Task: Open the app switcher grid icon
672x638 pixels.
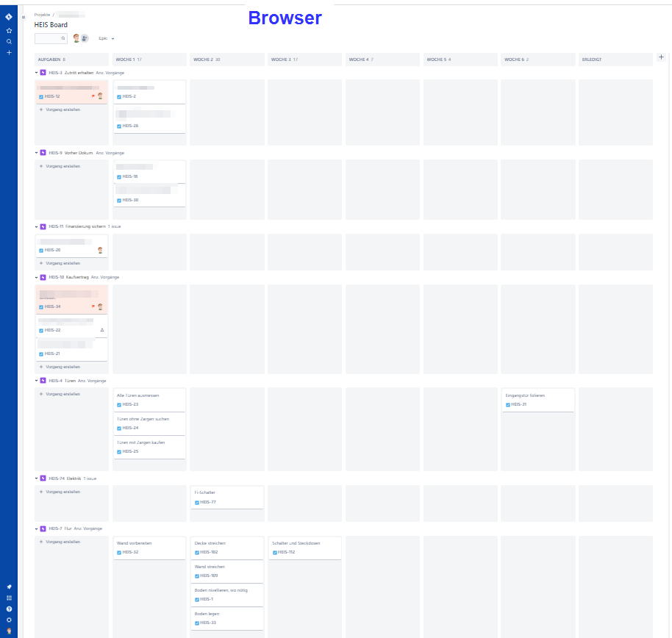Action: (x=9, y=598)
